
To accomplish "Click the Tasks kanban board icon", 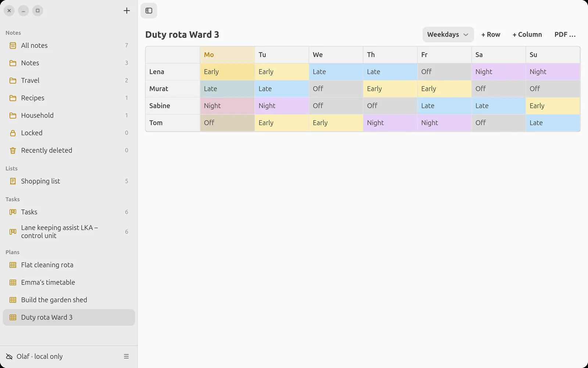I will coord(13,212).
